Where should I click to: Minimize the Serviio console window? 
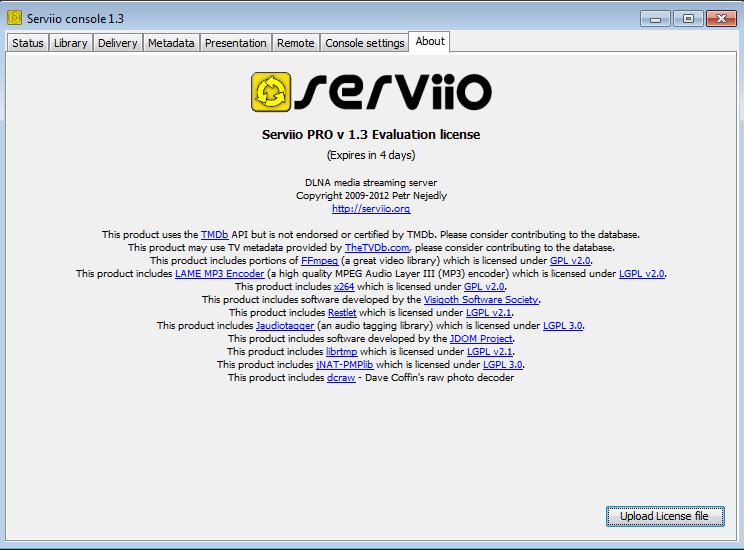(655, 19)
